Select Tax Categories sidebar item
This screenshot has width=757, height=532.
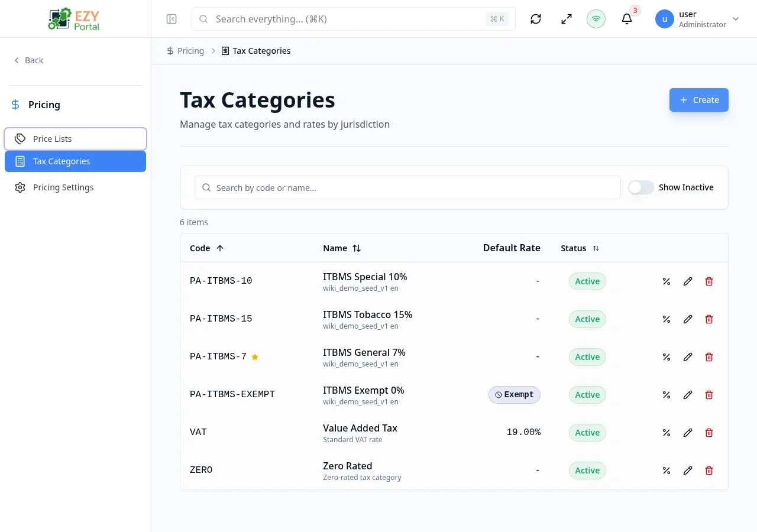pyautogui.click(x=75, y=161)
